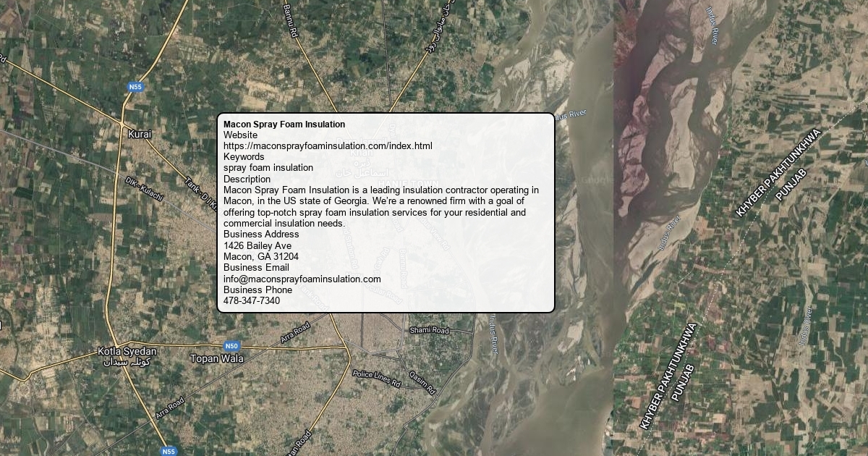This screenshot has width=868, height=456.
Task: Click the spray foam insulation keywords text
Action: [268, 168]
